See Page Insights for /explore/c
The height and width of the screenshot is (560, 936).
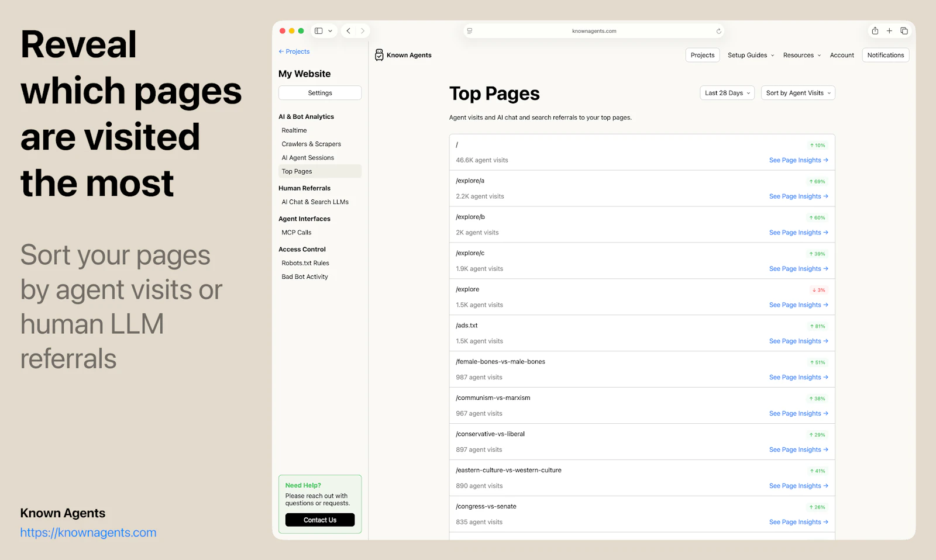tap(799, 269)
